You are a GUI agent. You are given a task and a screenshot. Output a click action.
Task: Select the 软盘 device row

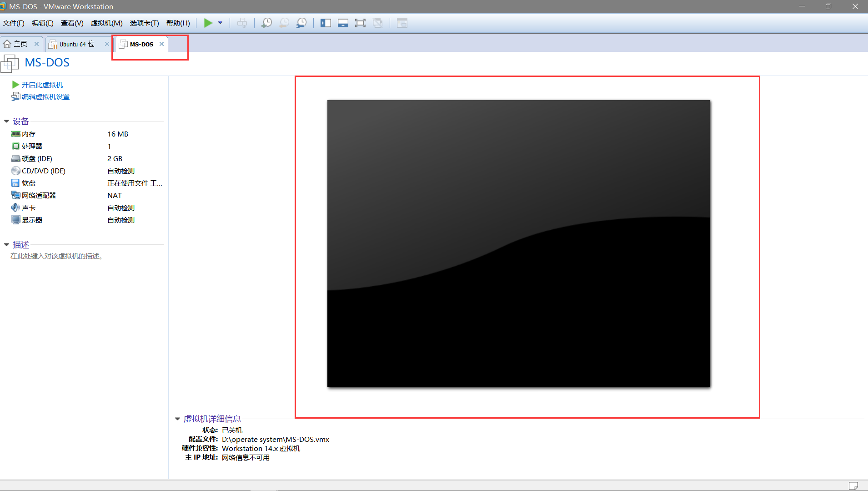[86, 183]
